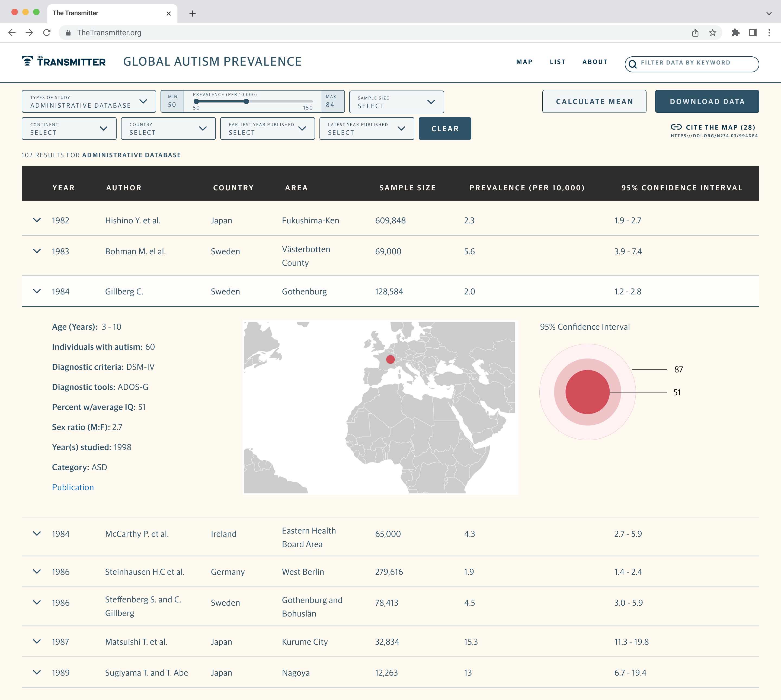Go to the Map view
The width and height of the screenshot is (781, 700).
coord(524,62)
